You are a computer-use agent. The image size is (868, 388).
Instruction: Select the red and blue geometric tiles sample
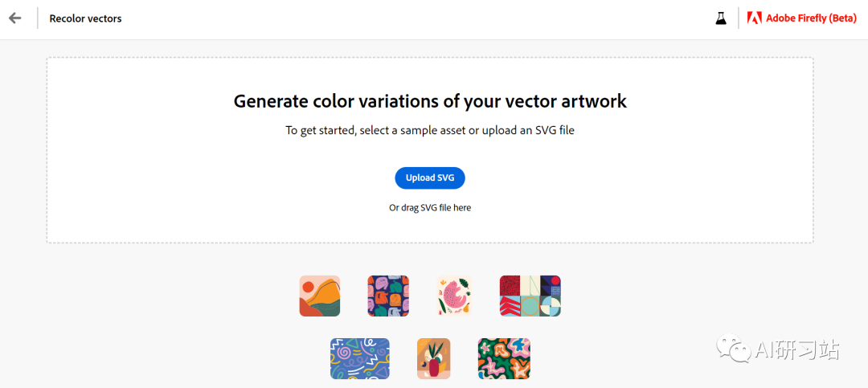tap(530, 296)
